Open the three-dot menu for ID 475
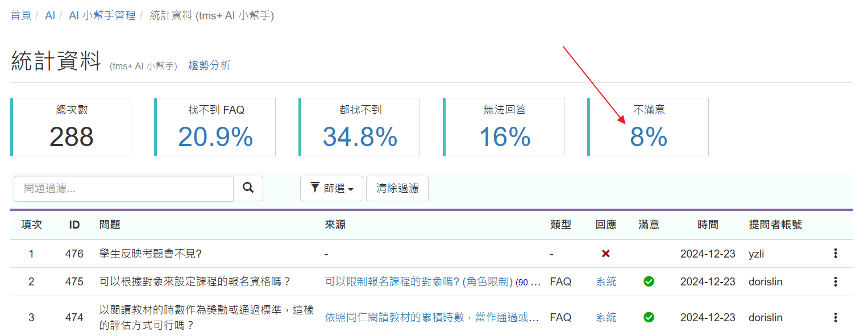The height and width of the screenshot is (336, 868). pyautogui.click(x=835, y=281)
